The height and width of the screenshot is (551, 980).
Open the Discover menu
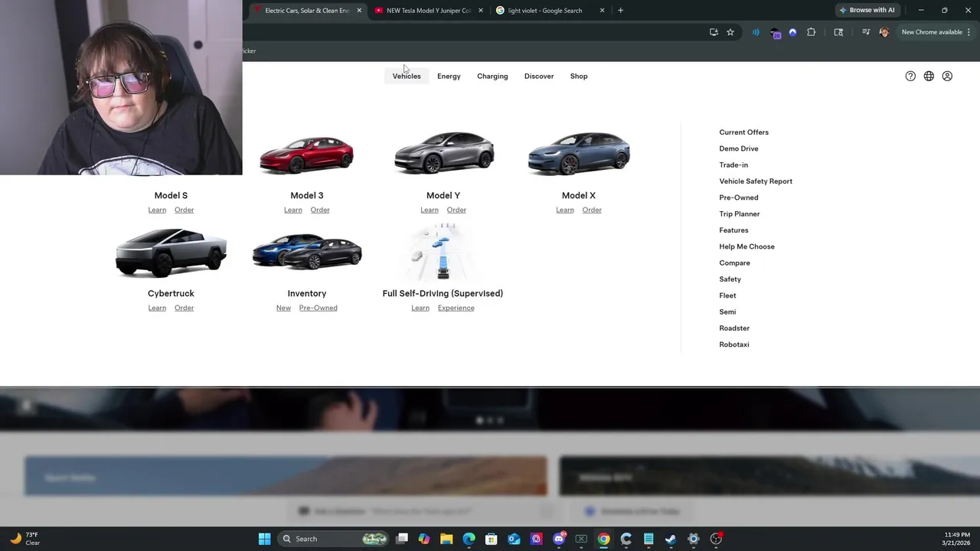click(539, 76)
